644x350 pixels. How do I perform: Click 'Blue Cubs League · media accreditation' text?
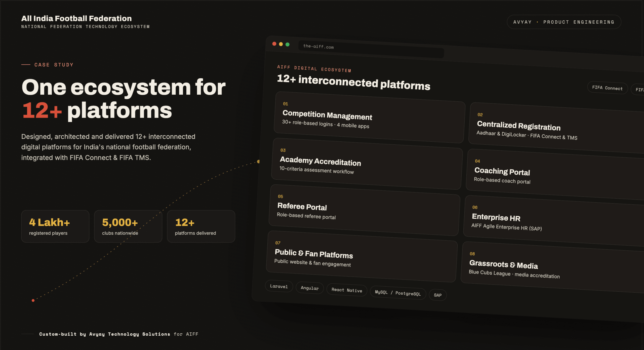click(x=514, y=274)
